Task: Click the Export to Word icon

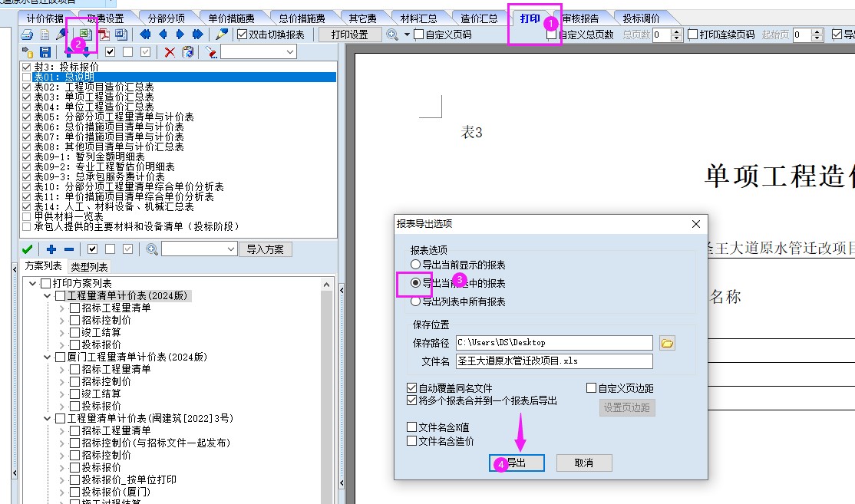Action: (121, 35)
